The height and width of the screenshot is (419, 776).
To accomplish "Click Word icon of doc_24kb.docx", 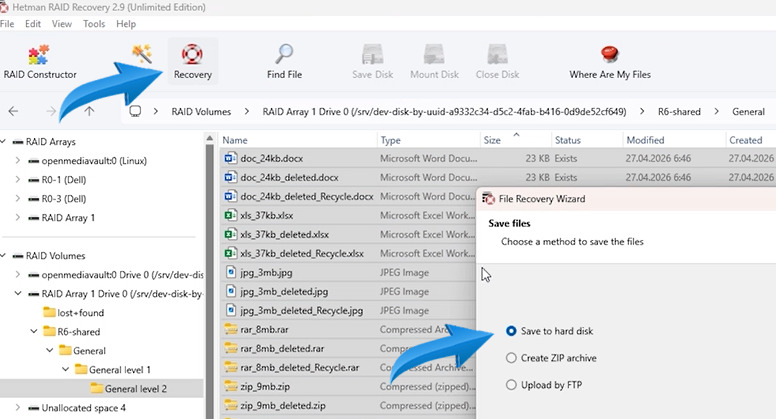I will (x=230, y=158).
